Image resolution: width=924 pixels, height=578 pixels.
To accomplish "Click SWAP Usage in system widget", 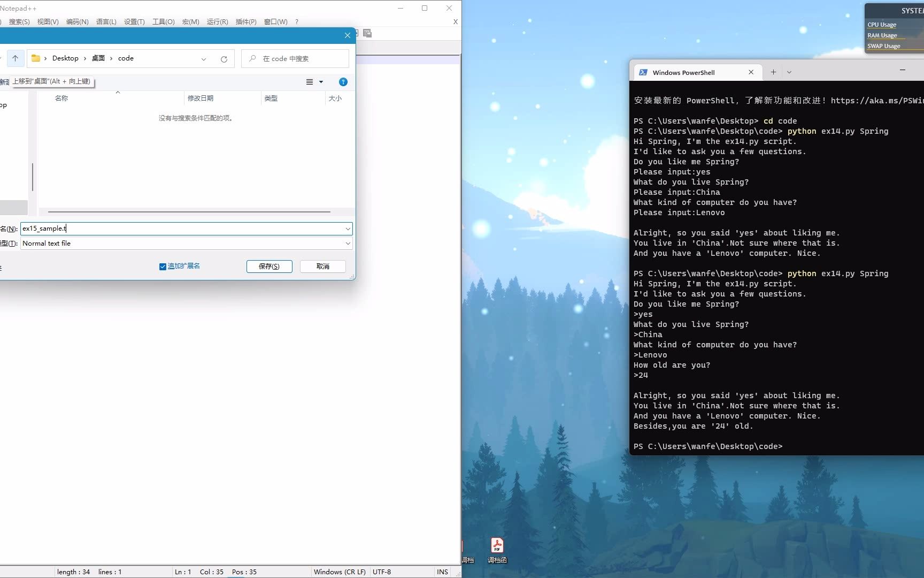I will 884,46.
